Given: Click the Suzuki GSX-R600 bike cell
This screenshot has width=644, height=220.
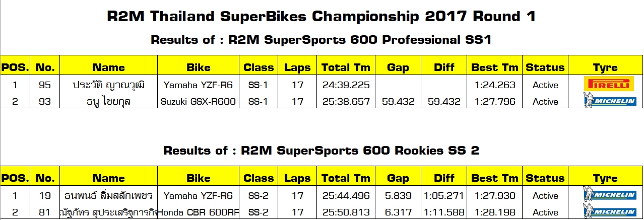Looking at the screenshot, I should (199, 101).
